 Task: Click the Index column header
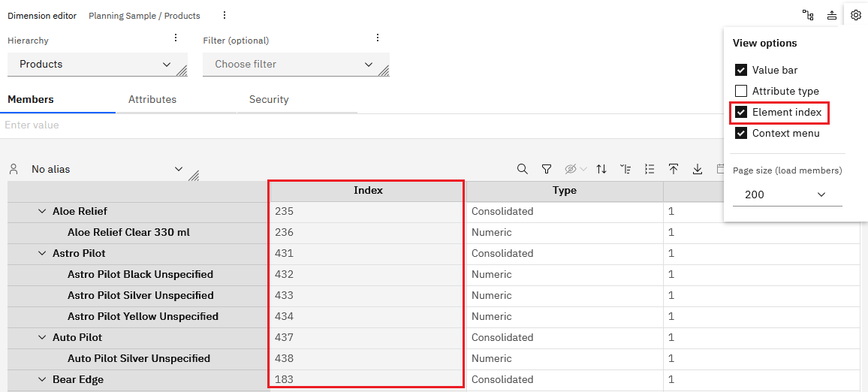point(368,191)
